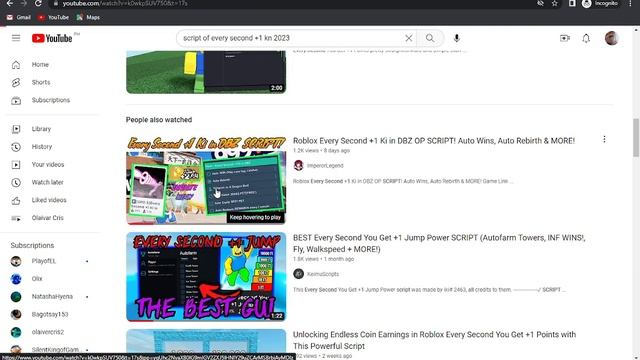The width and height of the screenshot is (640, 360).
Task: Open the account avatar menu
Action: click(x=611, y=38)
